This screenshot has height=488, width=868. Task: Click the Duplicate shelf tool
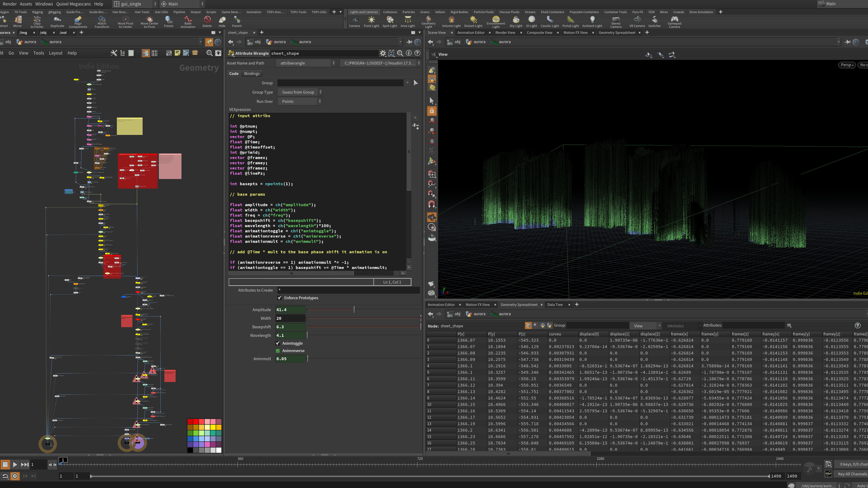pyautogui.click(x=57, y=21)
